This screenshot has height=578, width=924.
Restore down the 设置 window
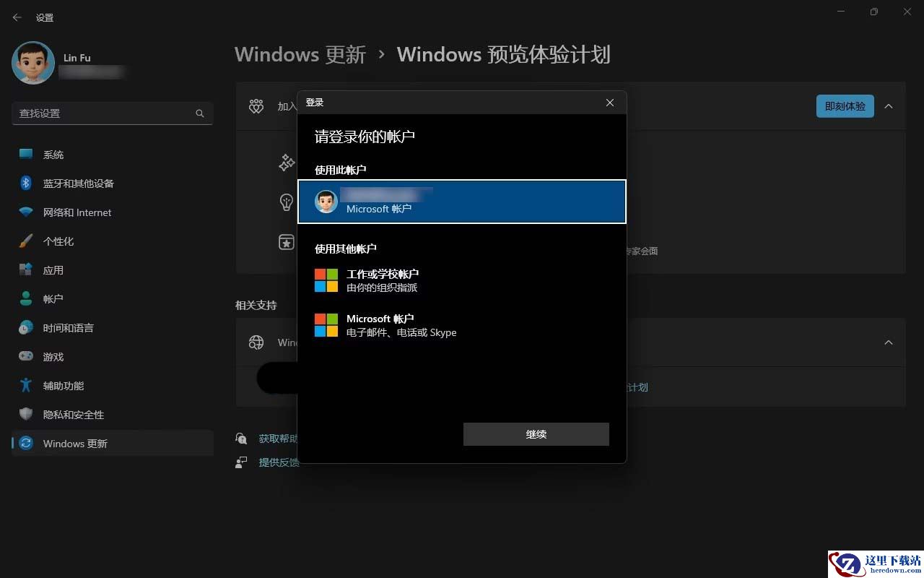click(x=874, y=12)
